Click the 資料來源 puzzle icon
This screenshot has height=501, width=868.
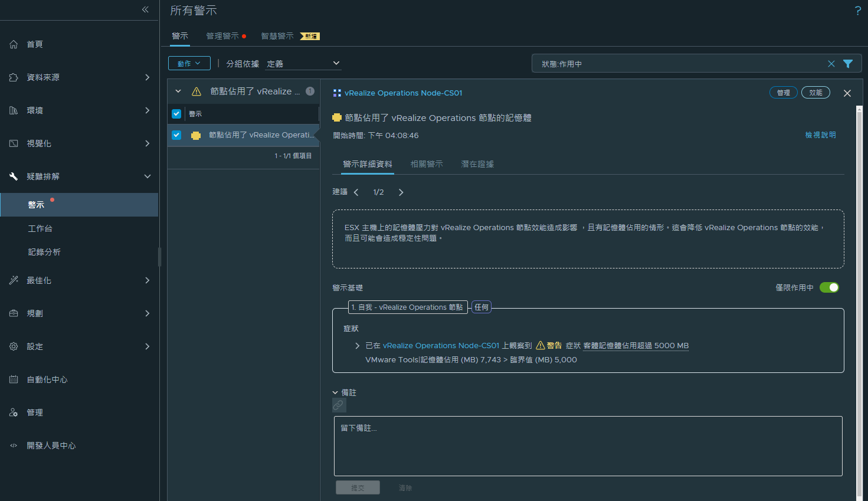click(14, 77)
